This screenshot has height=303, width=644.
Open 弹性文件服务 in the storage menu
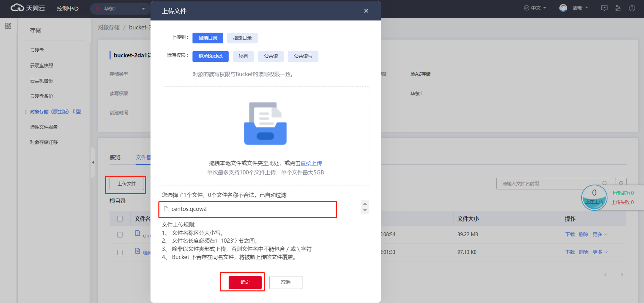click(x=44, y=127)
